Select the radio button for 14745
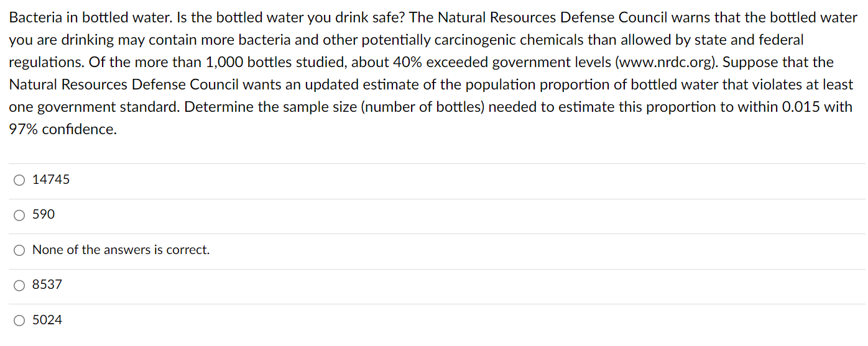 tap(20, 180)
